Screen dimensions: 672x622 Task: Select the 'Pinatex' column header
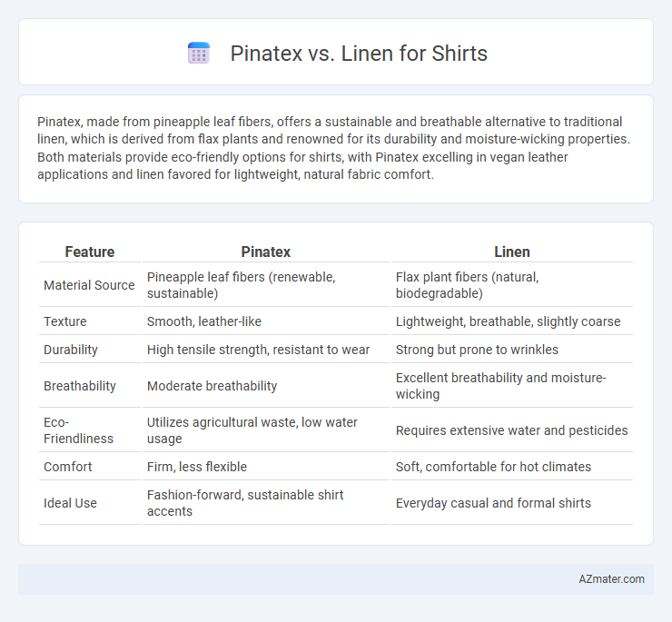[x=266, y=252]
